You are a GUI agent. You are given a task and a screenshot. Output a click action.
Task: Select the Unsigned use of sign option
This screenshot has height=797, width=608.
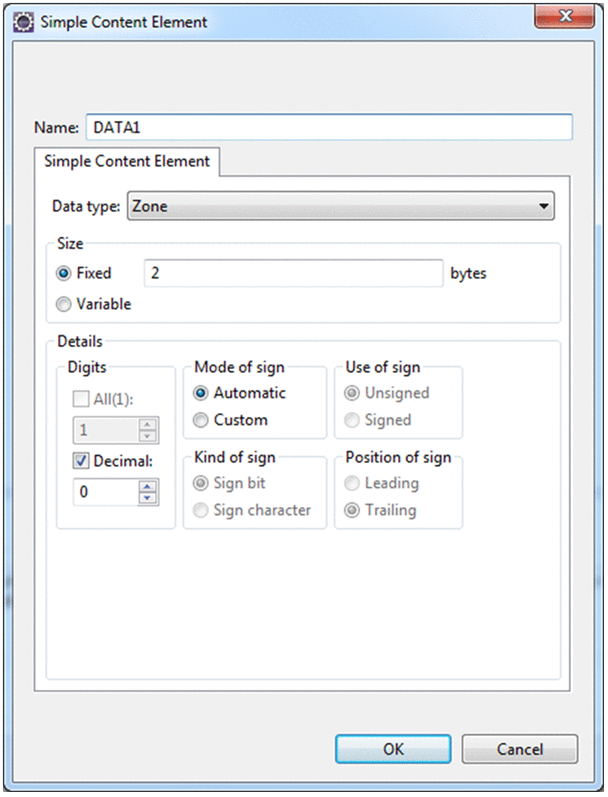pyautogui.click(x=353, y=393)
